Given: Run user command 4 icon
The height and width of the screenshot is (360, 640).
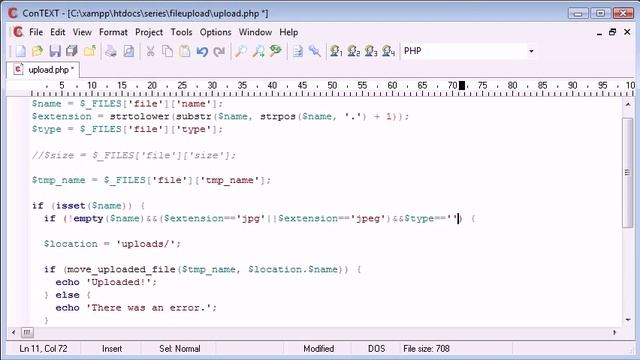Looking at the screenshot, I should click(388, 51).
